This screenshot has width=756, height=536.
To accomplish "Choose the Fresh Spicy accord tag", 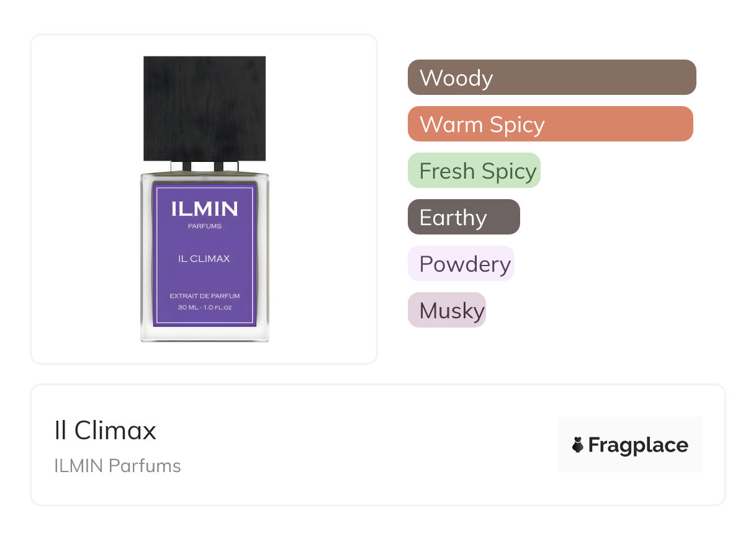I will tap(474, 171).
